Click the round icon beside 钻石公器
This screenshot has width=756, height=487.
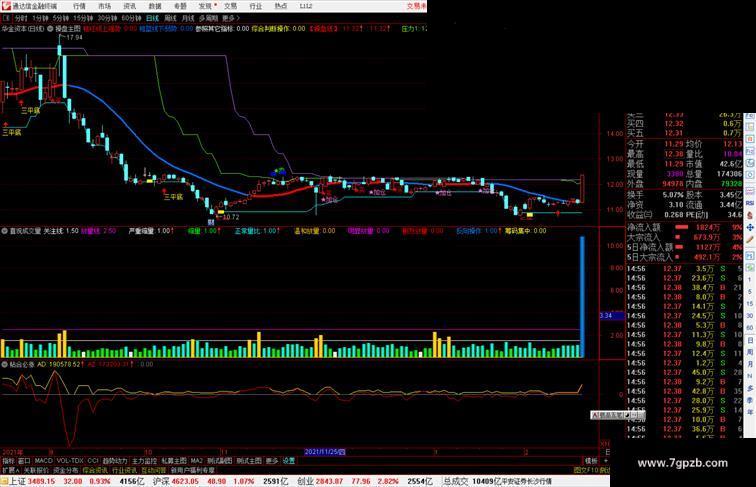4,364
